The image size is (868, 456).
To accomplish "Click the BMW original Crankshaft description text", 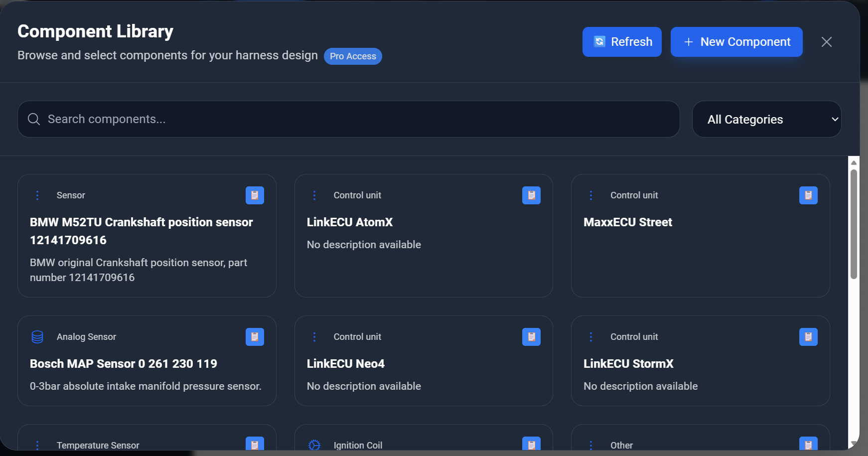I will coord(139,270).
